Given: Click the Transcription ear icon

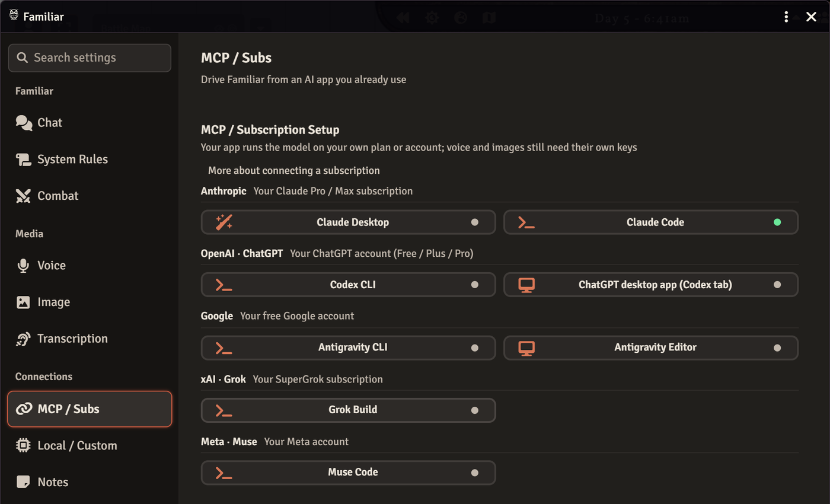Looking at the screenshot, I should [x=23, y=339].
